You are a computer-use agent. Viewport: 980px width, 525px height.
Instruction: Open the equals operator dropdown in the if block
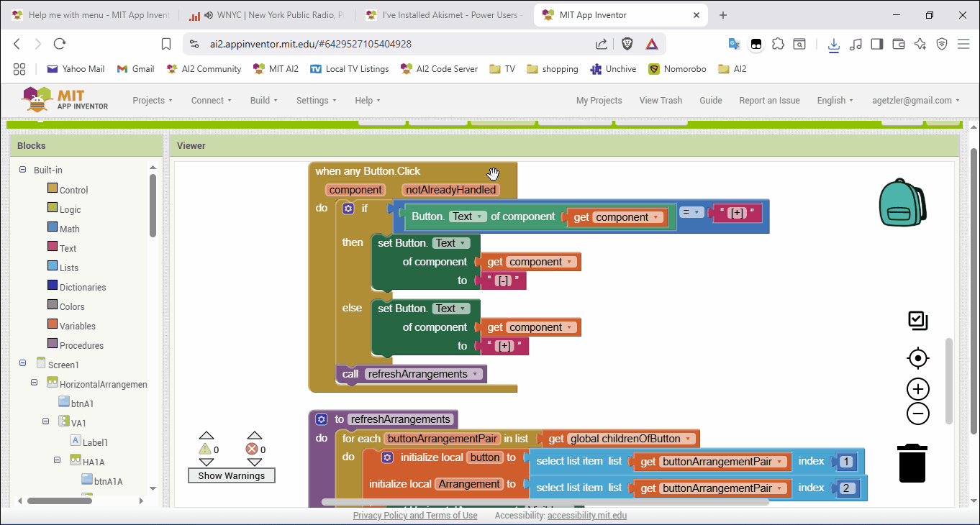pyautogui.click(x=692, y=212)
